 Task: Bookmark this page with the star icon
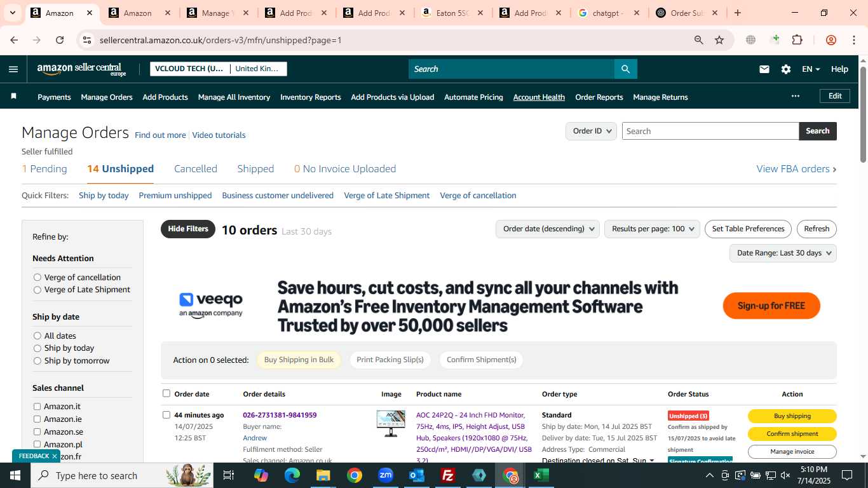[x=719, y=40]
